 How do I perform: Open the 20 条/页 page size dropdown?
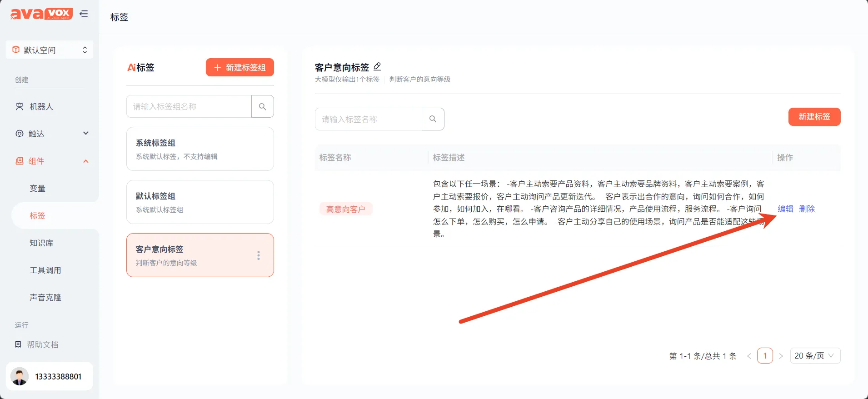pos(815,356)
